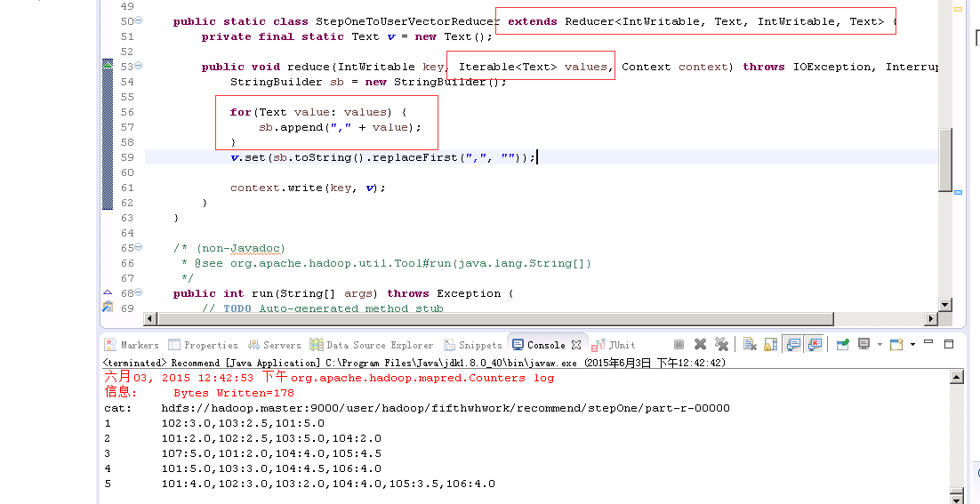Collapse the comment fold at line 65
Image resolution: width=980 pixels, height=504 pixels.
click(139, 247)
